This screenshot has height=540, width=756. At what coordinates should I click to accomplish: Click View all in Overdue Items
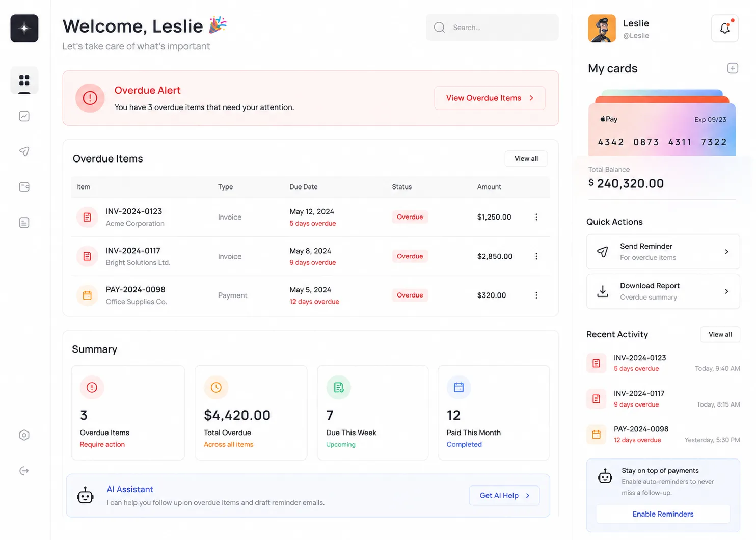click(526, 158)
